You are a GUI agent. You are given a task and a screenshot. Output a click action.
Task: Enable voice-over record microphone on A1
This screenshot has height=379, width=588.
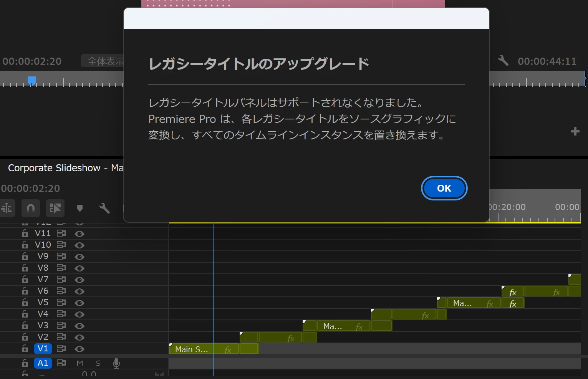(116, 363)
